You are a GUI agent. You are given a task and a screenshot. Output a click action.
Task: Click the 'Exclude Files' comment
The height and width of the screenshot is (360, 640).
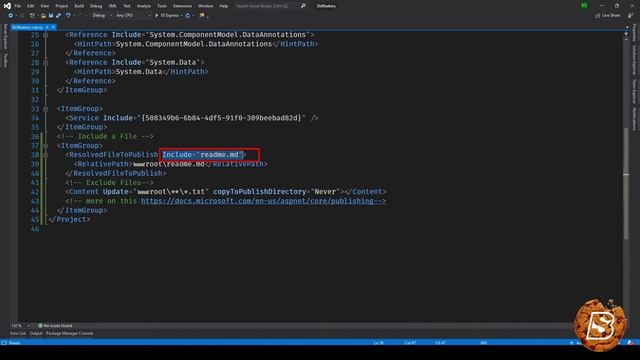tap(109, 182)
